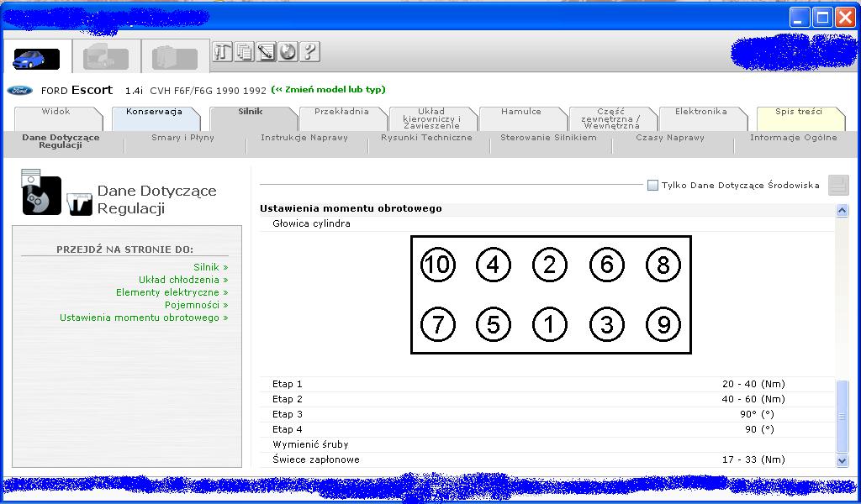Click the globe toolbar icon

[x=288, y=52]
